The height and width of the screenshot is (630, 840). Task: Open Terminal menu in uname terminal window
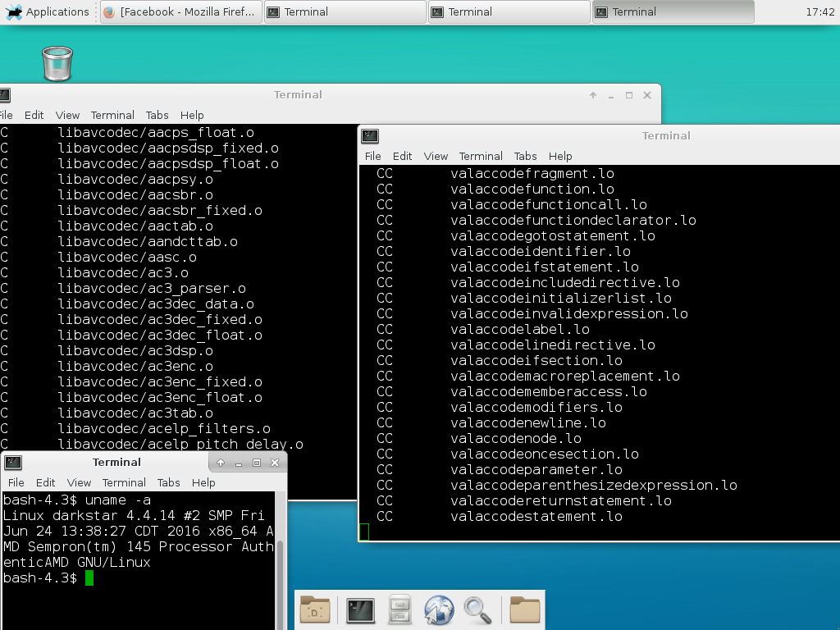pyautogui.click(x=124, y=482)
